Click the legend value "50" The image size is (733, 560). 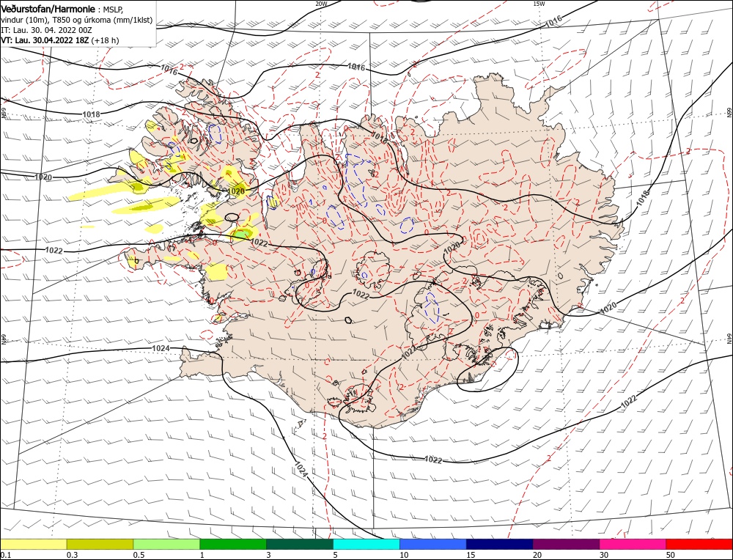pos(671,555)
